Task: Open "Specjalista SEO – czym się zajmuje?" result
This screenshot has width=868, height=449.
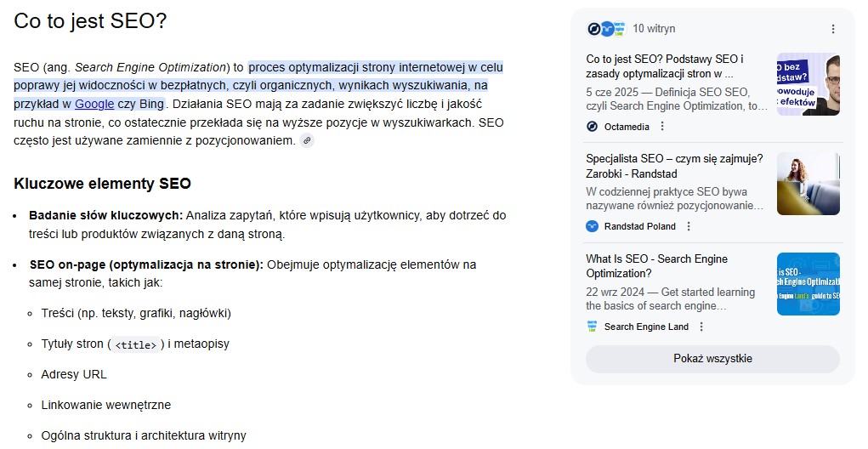Action: (x=674, y=166)
